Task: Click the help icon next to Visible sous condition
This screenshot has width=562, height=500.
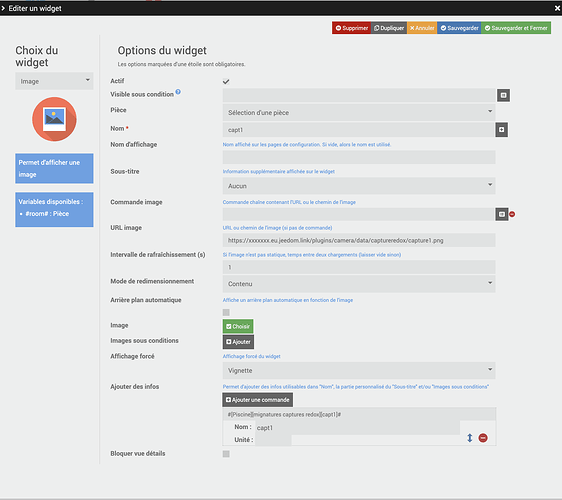Action: click(178, 92)
